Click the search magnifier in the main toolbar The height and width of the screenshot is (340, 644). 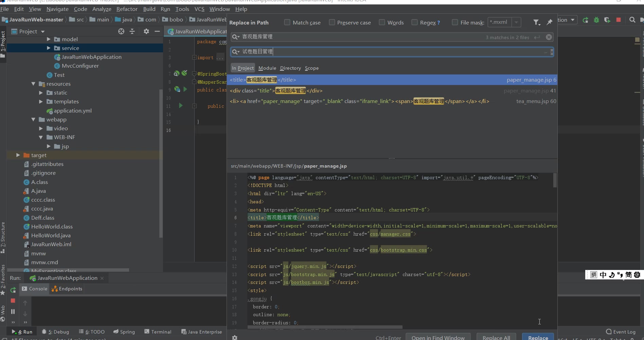coord(632,20)
